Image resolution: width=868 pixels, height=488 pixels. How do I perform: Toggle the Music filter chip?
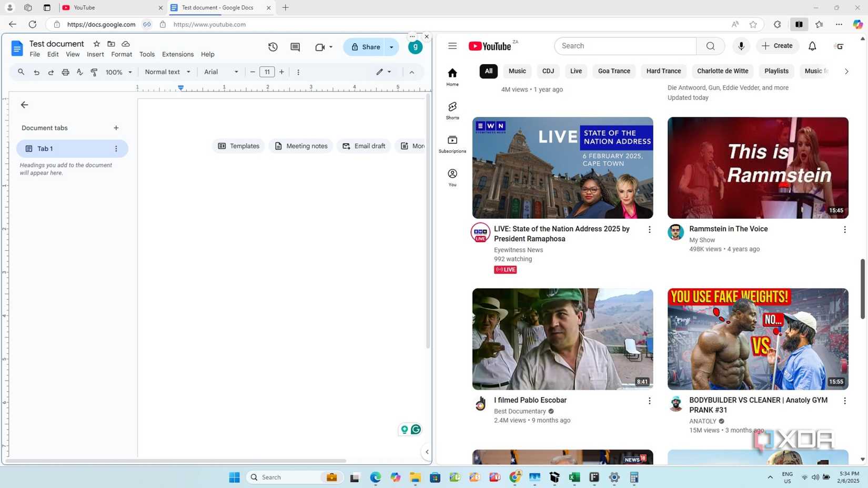click(517, 70)
